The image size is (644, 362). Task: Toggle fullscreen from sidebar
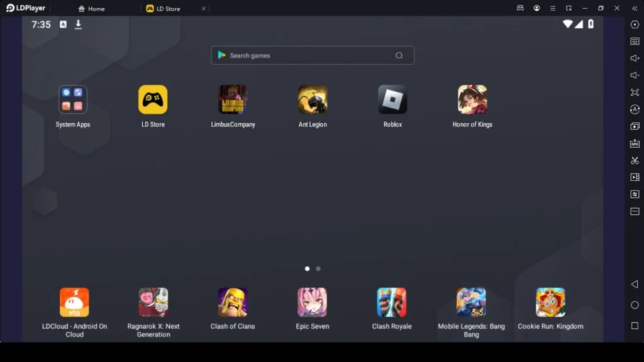coord(635,92)
